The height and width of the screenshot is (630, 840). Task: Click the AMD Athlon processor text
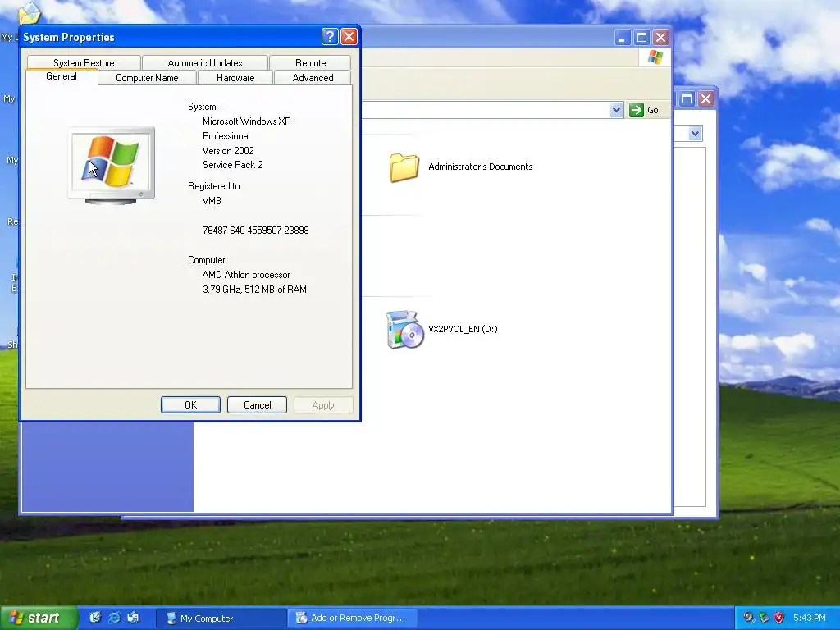[x=246, y=275]
